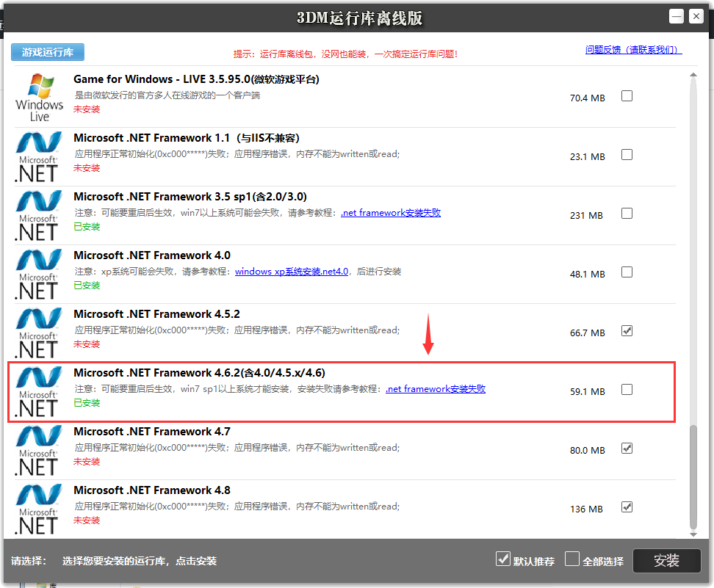Viewport: 714px width, 588px height.
Task: Click the vertical scrollbar thumb
Action: pyautogui.click(x=693, y=477)
